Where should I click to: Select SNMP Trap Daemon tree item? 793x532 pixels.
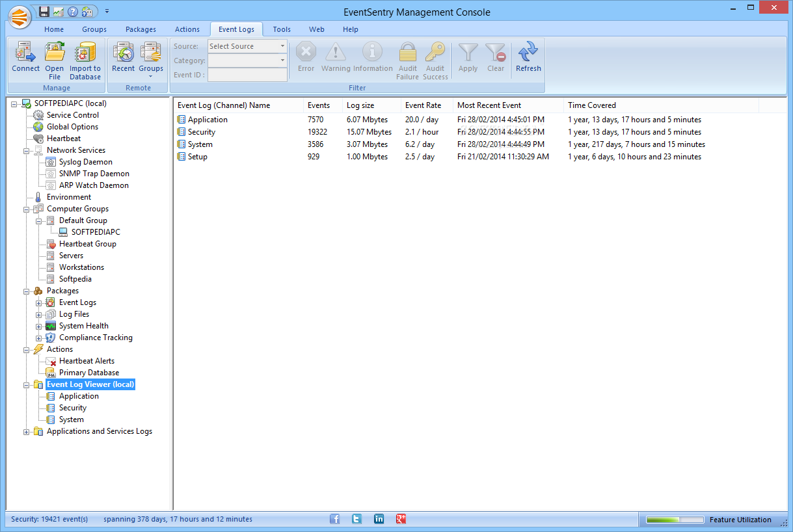94,174
